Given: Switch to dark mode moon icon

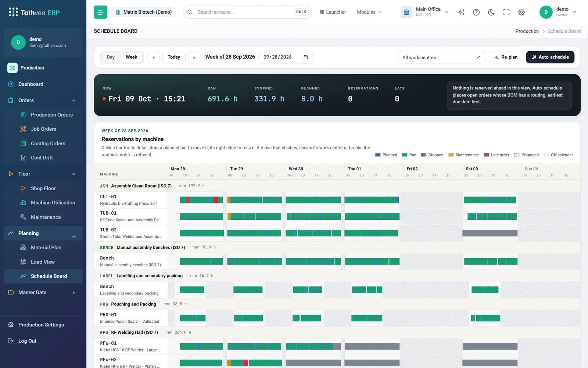Looking at the screenshot, I should tap(491, 12).
